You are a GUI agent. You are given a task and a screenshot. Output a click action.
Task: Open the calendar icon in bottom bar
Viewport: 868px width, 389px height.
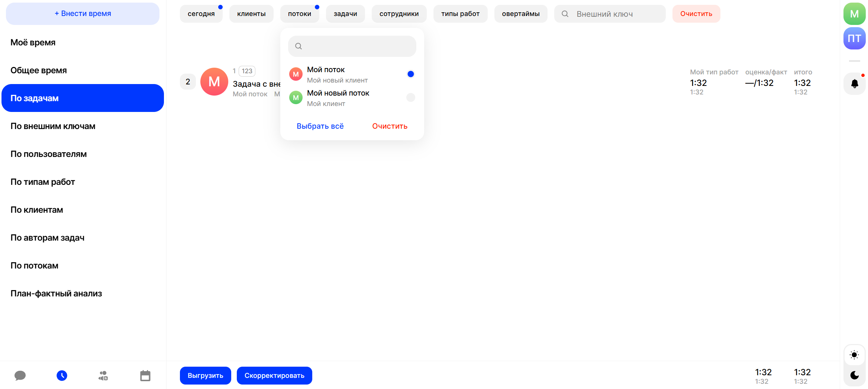pos(145,376)
